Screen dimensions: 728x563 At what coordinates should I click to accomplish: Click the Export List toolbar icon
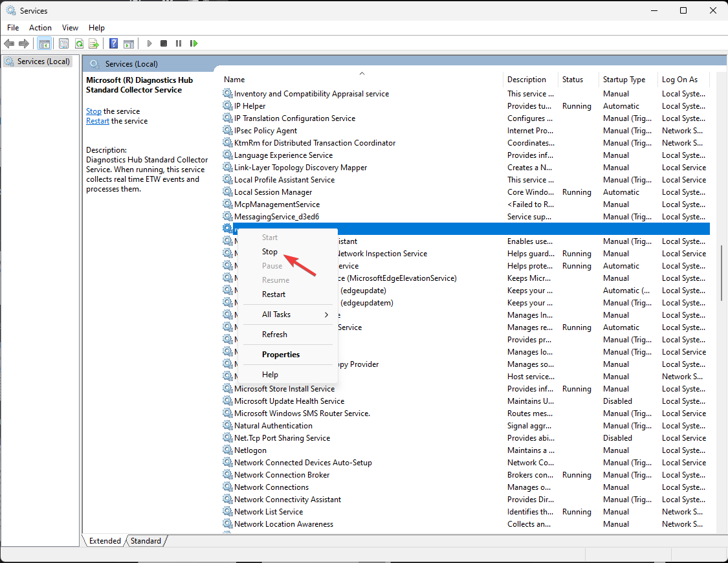(94, 43)
